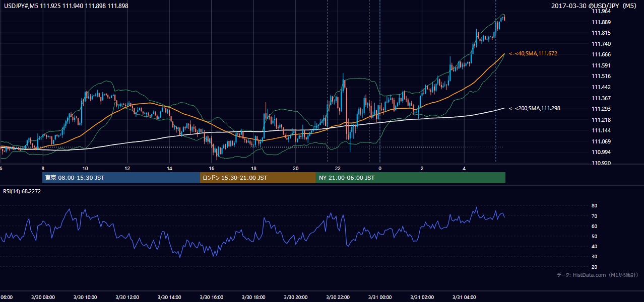Click the USDJPY#,M5 price header text
This screenshot has width=644, height=302.
pos(65,6)
